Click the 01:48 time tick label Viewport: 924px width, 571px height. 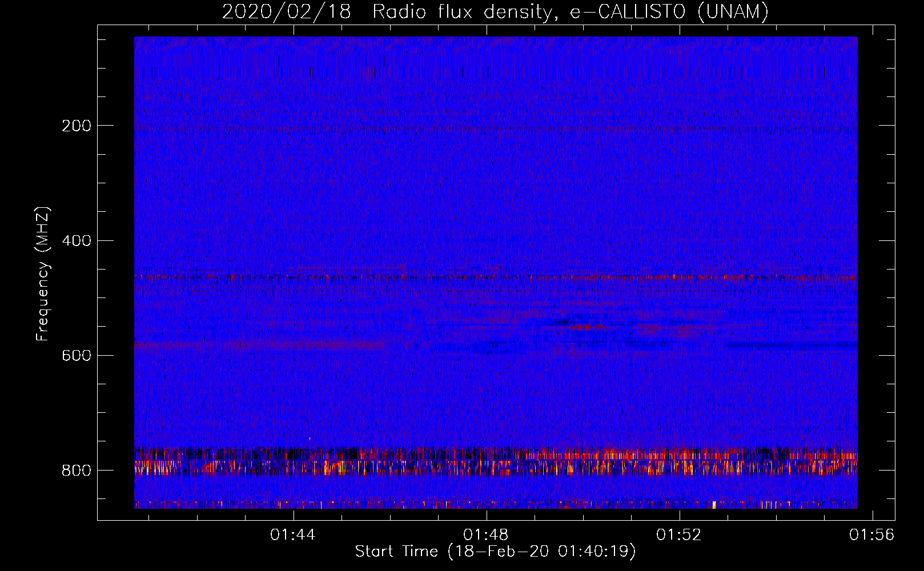tap(486, 535)
